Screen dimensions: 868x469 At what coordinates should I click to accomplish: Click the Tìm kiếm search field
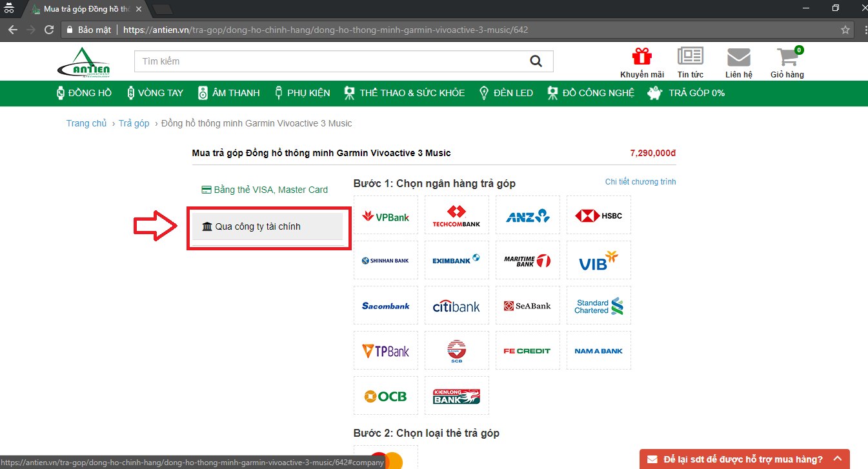point(329,61)
